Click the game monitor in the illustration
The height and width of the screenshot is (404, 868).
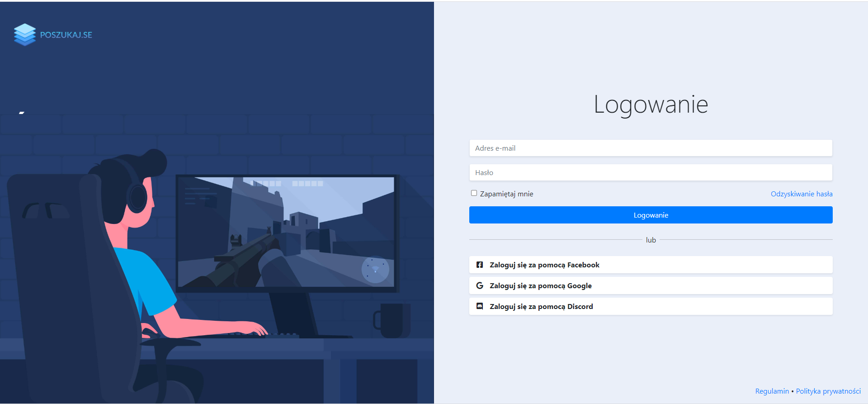pyautogui.click(x=286, y=232)
